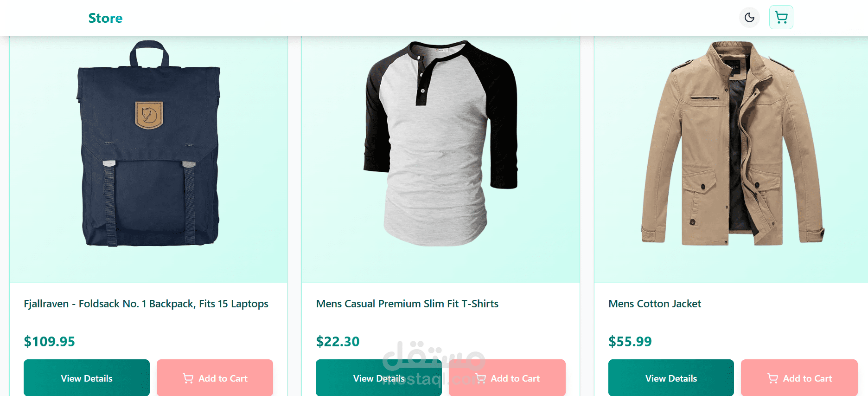Click the Fjallraven Foldsack backpack title
Viewport: 868px width, 396px height.
click(146, 304)
